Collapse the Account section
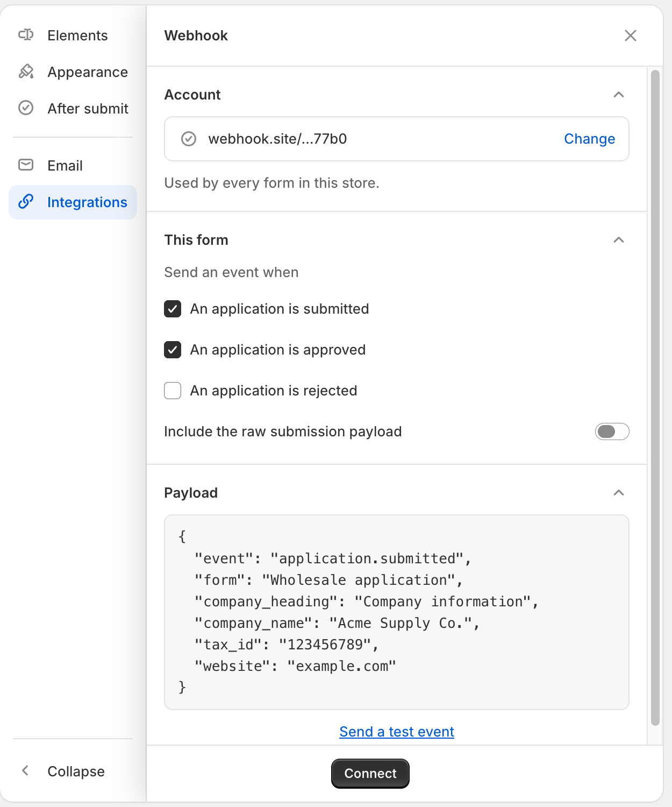 pyautogui.click(x=619, y=95)
